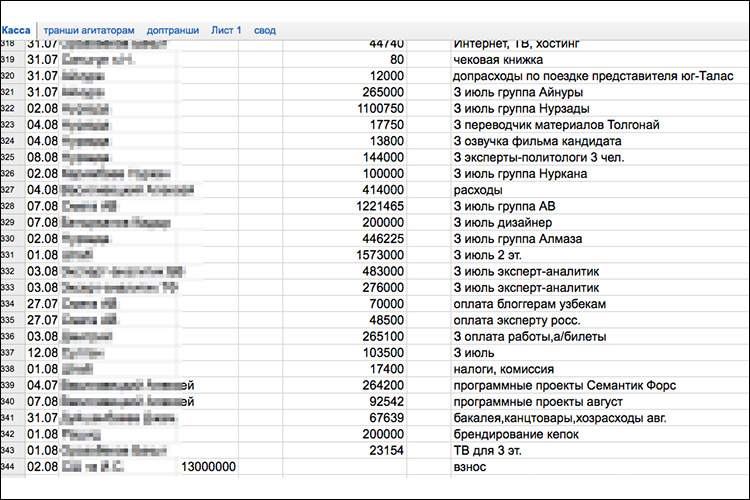Click cell чековая книжка
750x500 pixels.
point(600,60)
